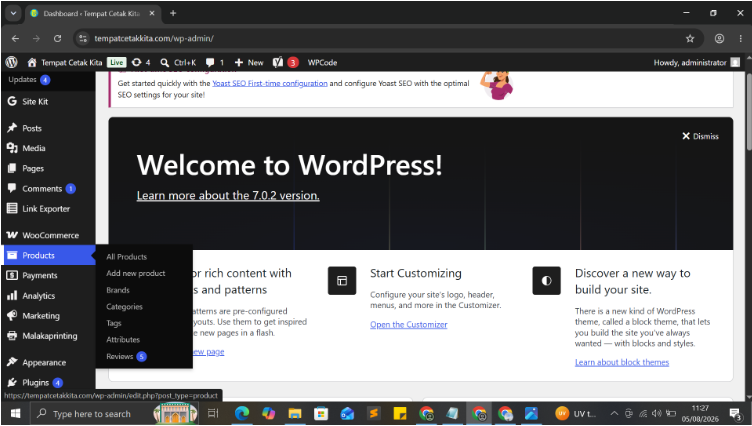Open Sticky Notes from the taskbar
Viewport: 752px width, 426px height.
click(x=400, y=414)
